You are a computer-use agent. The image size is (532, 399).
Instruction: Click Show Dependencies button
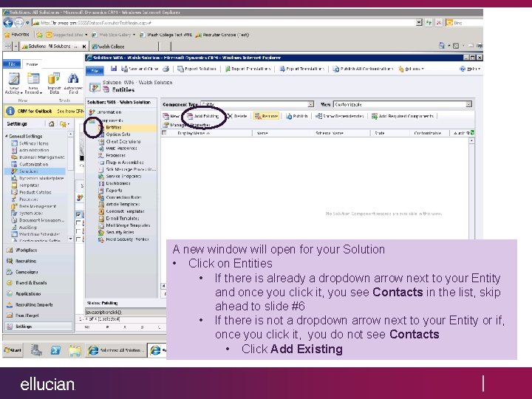click(x=340, y=116)
